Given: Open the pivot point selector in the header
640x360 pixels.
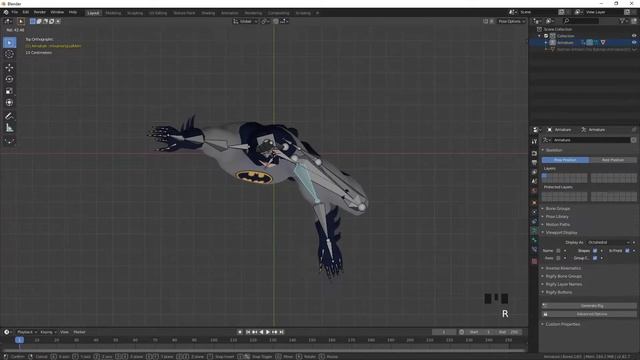Looking at the screenshot, I should point(264,21).
